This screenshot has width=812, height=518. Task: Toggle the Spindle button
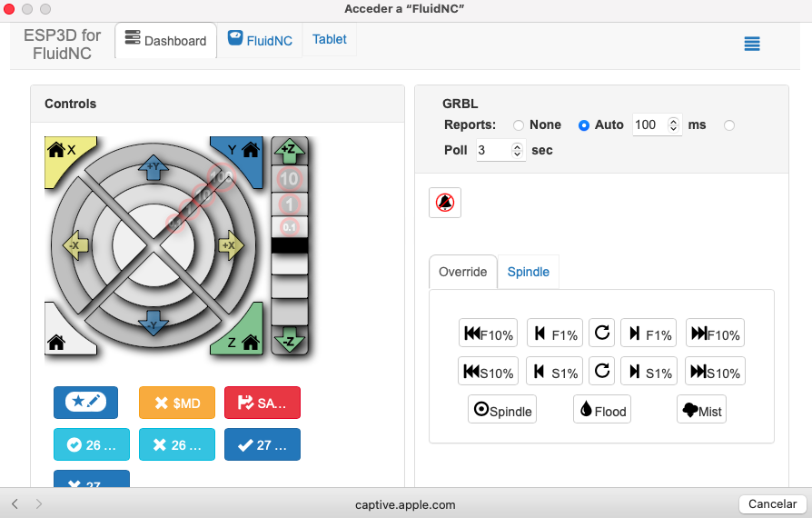[x=502, y=409]
